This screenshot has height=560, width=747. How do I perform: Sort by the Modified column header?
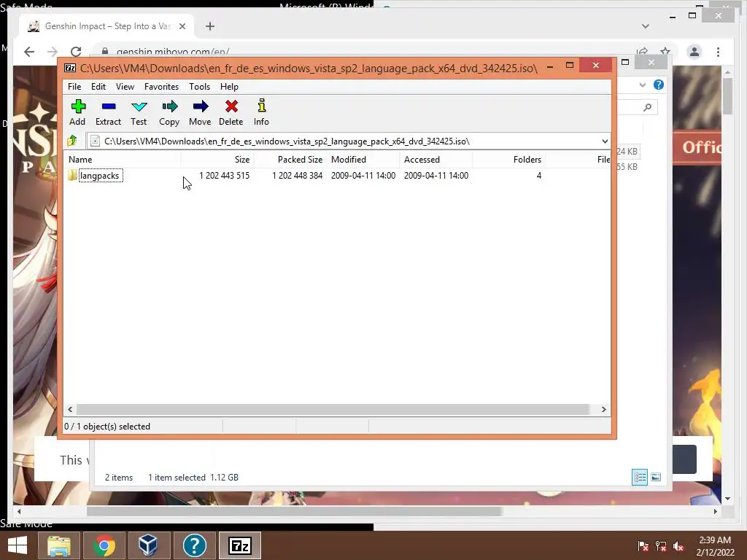[x=363, y=160]
